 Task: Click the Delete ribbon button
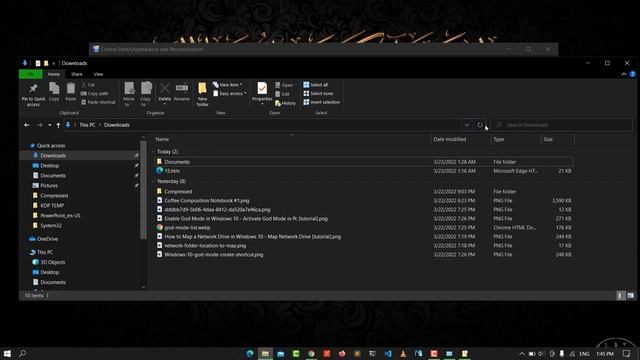[164, 93]
